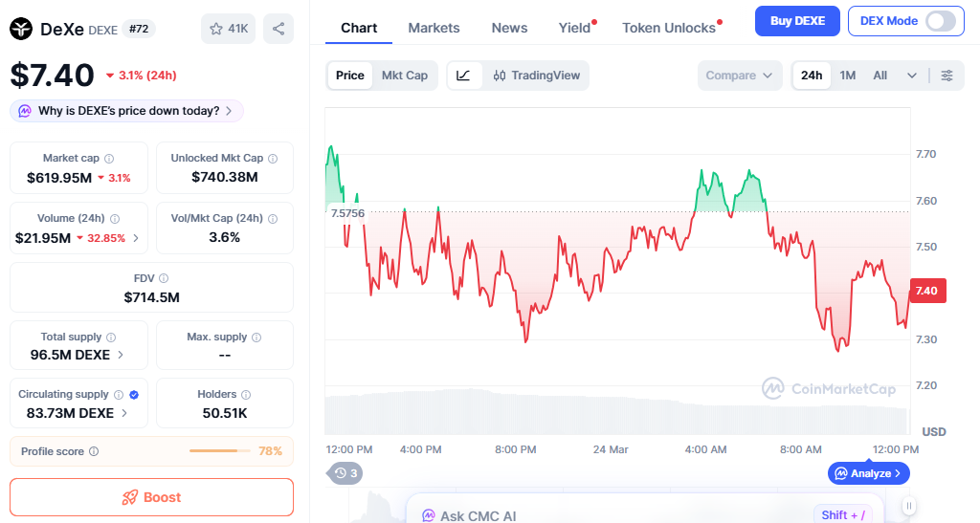Click Market cap info icon
Screen dimensions: 980x523
point(109,159)
